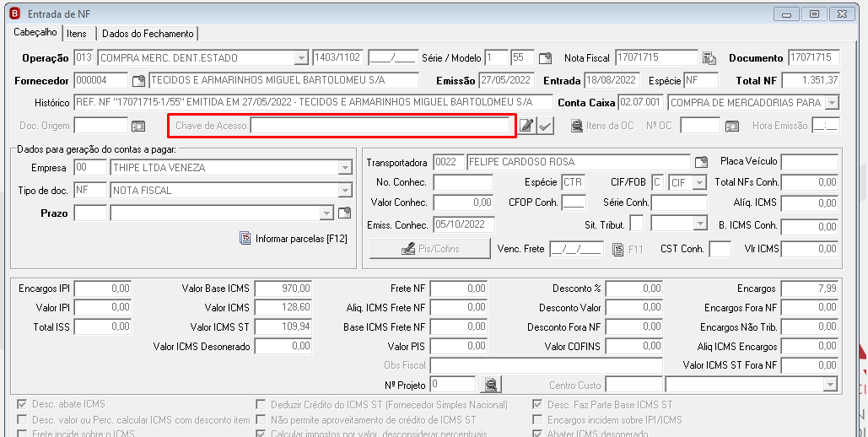Click the Valor ICMS ST field

pyautogui.click(x=283, y=326)
